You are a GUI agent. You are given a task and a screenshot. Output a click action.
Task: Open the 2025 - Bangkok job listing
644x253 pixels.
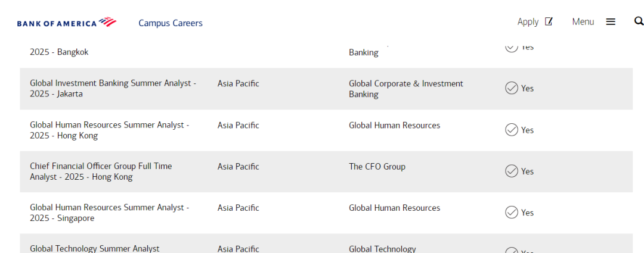[x=58, y=52]
